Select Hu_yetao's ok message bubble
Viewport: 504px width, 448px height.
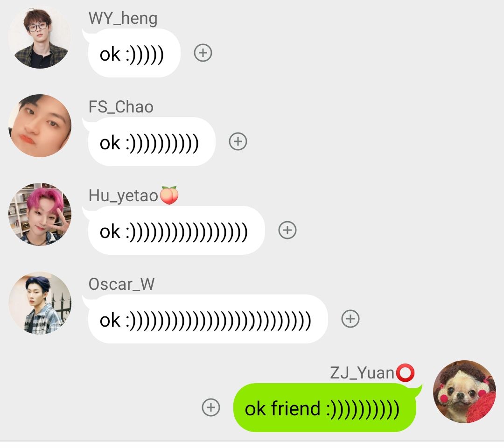[x=174, y=231]
